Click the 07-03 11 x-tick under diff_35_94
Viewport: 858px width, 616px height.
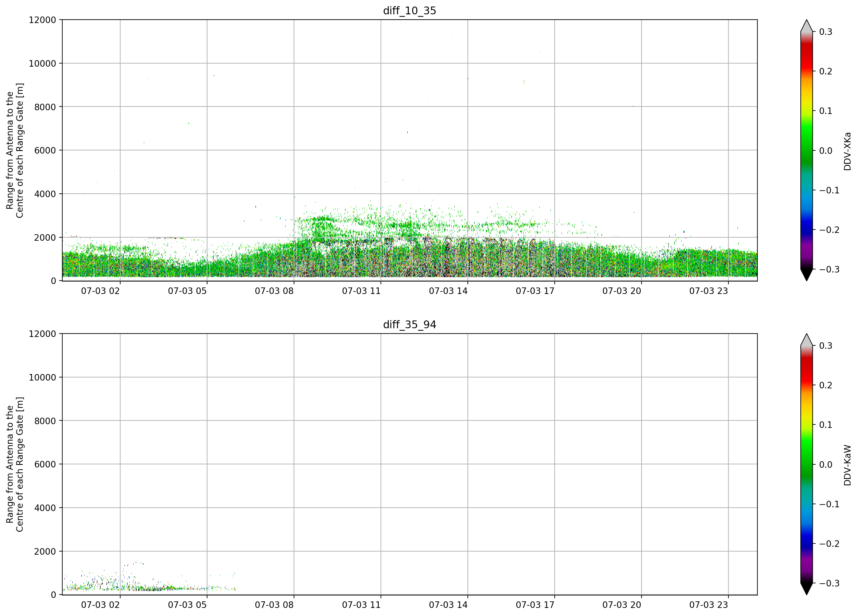click(361, 605)
